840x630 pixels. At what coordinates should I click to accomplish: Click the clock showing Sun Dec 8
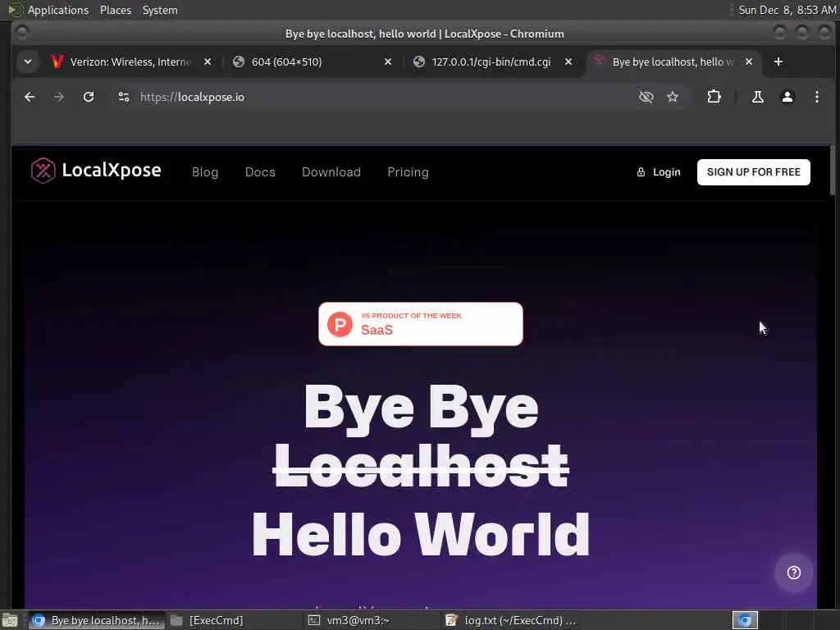pyautogui.click(x=787, y=10)
